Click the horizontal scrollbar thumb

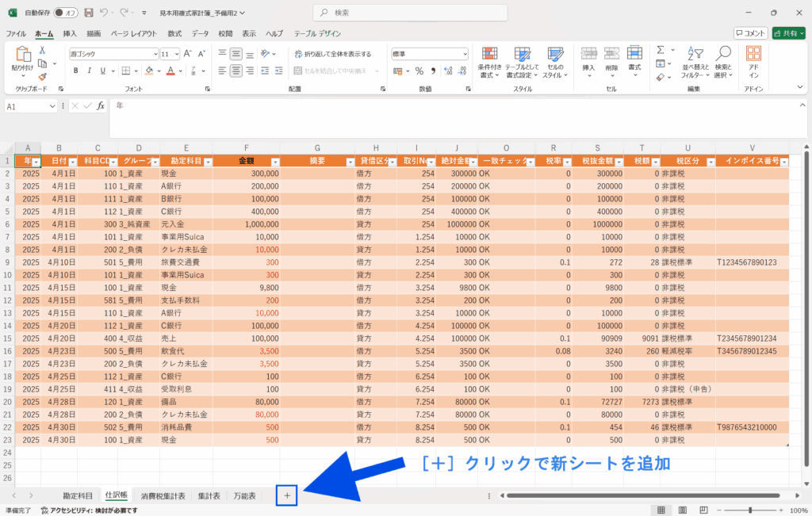pyautogui.click(x=643, y=495)
